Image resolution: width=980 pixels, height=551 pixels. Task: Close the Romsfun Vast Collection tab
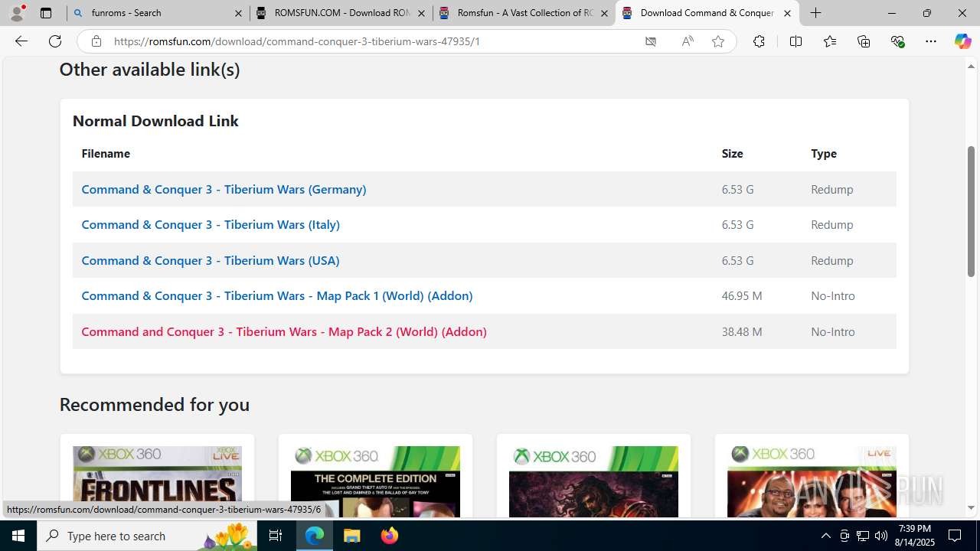click(604, 13)
